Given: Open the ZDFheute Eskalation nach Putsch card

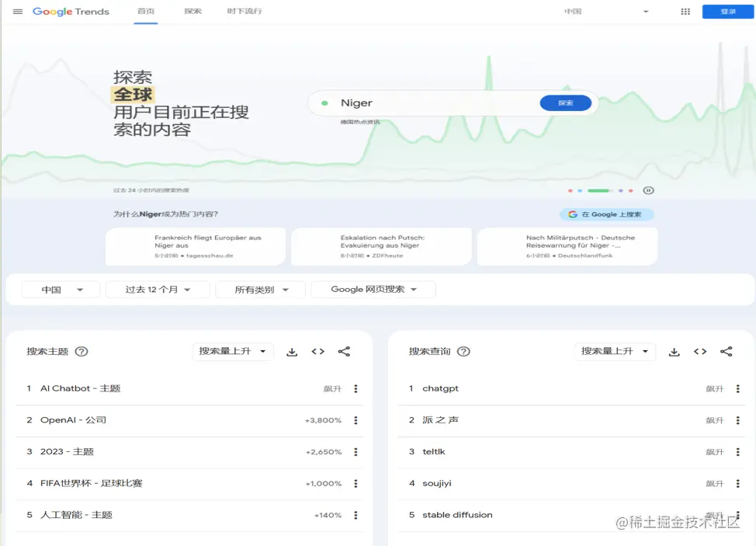Looking at the screenshot, I should [381, 246].
